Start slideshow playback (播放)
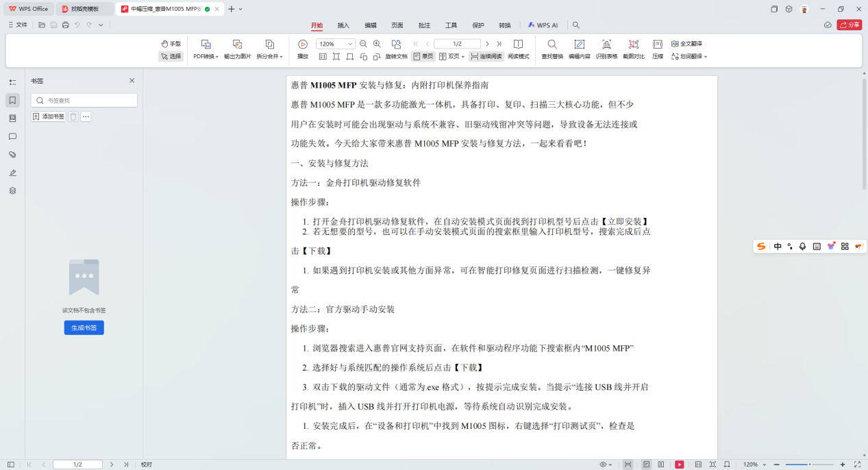This screenshot has height=470, width=868. (303, 49)
